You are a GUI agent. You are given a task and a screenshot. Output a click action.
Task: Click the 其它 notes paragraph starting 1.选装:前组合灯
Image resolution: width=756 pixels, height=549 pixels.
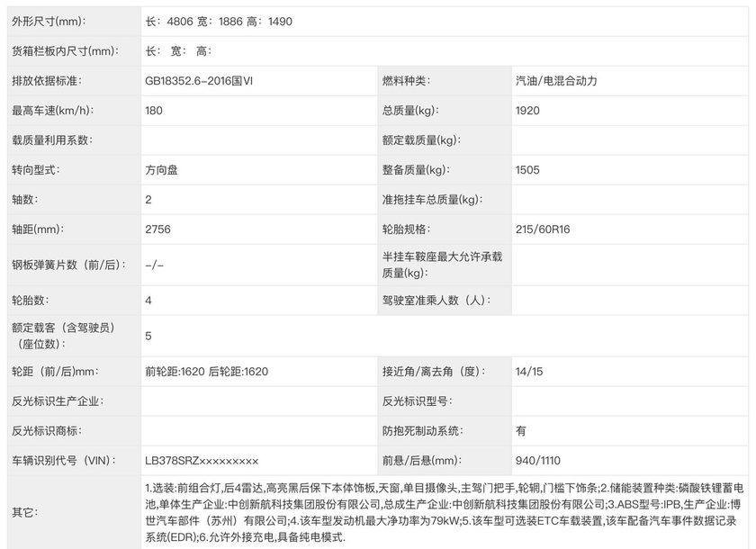(x=444, y=513)
